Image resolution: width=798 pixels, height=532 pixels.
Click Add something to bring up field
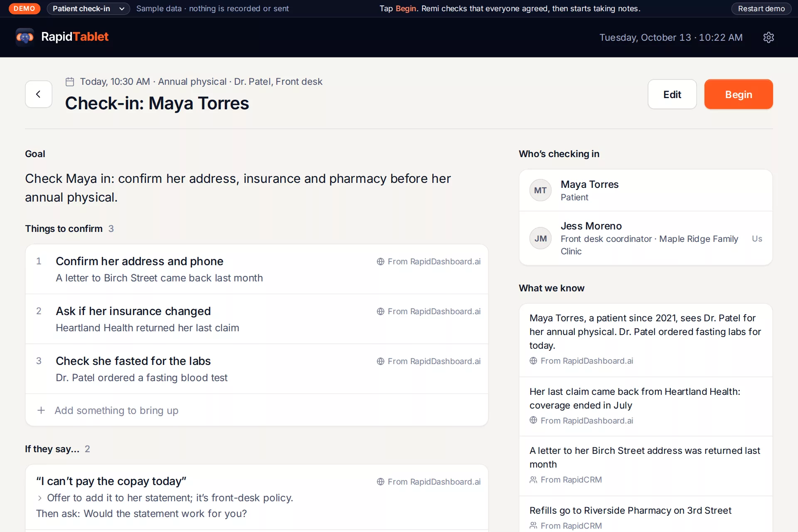pyautogui.click(x=257, y=410)
